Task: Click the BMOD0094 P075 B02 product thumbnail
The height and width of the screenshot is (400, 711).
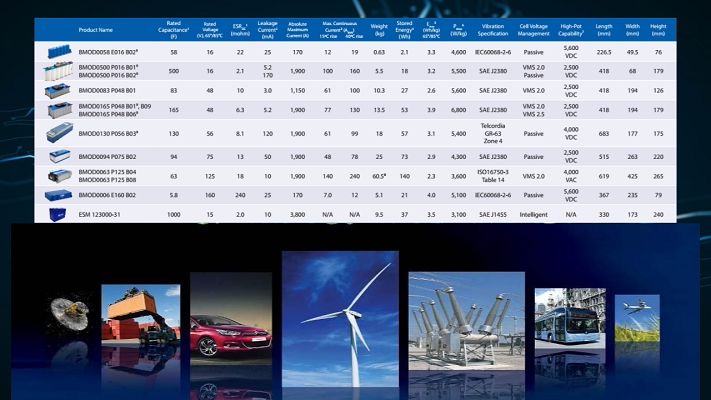Action: (59, 156)
